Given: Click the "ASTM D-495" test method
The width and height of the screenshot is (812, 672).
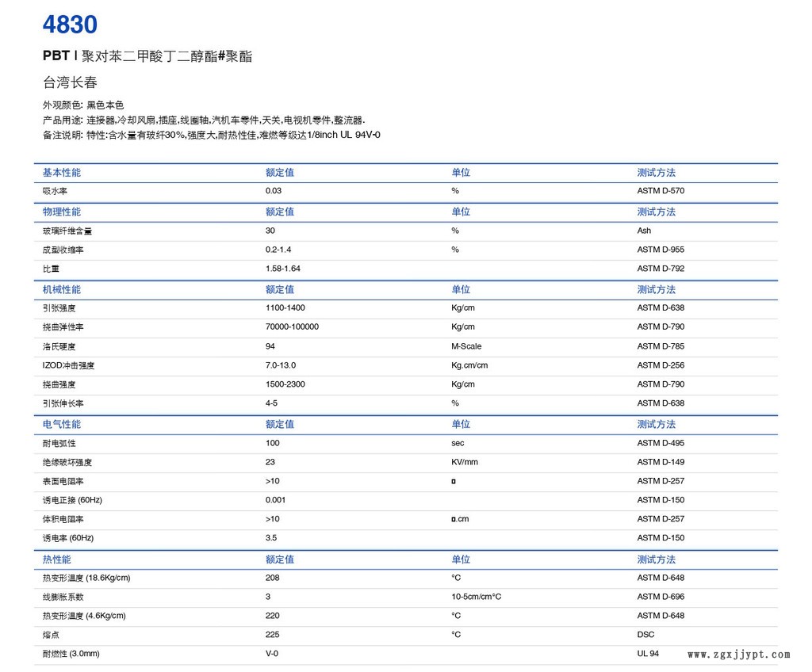Looking at the screenshot, I should [x=661, y=443].
